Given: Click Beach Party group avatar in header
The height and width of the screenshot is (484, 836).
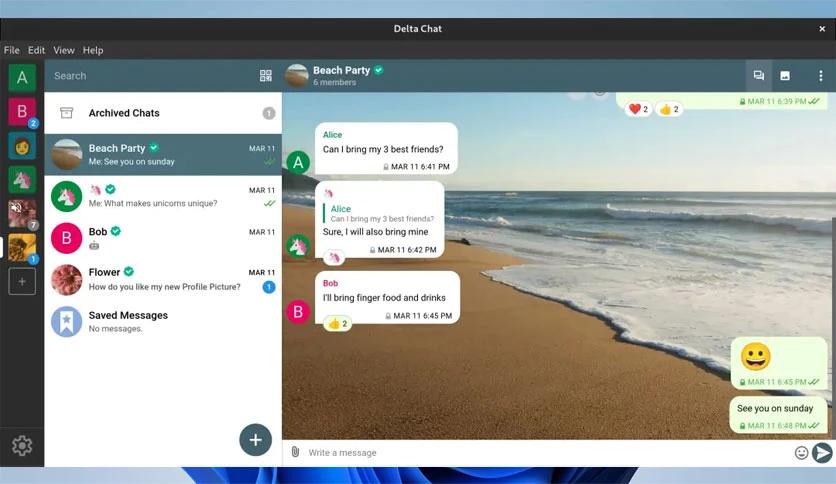Looking at the screenshot, I should click(297, 76).
